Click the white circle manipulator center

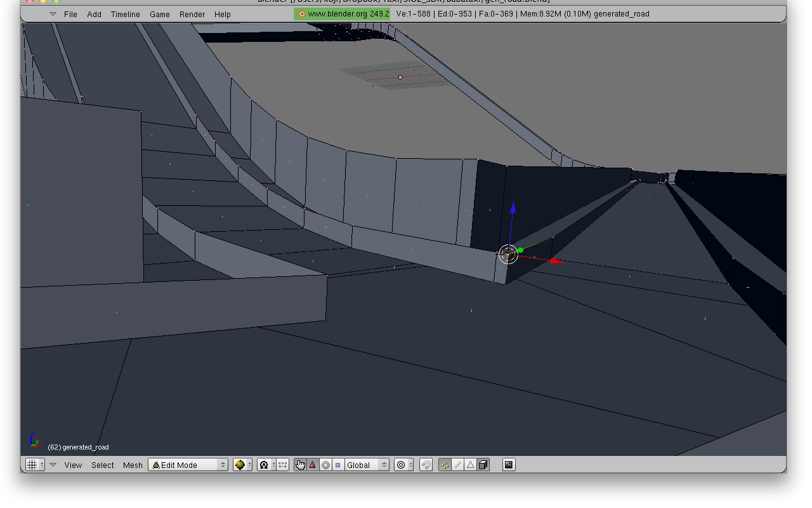(508, 254)
